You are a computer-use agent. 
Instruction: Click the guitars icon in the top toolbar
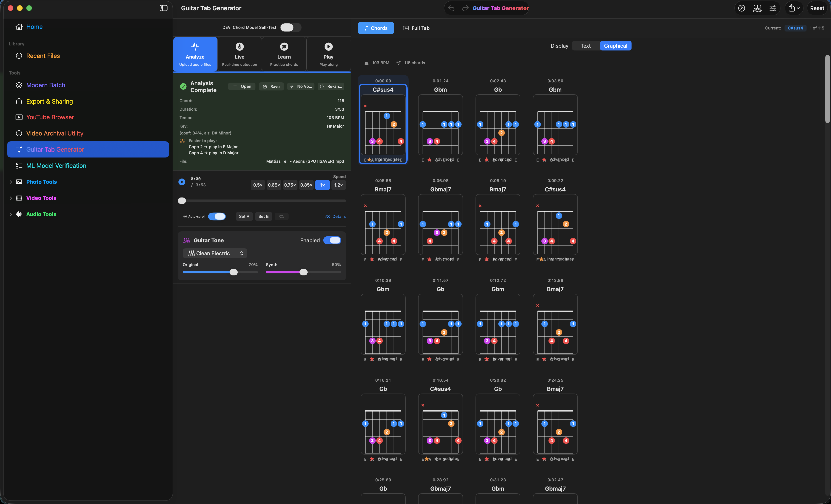click(x=757, y=8)
